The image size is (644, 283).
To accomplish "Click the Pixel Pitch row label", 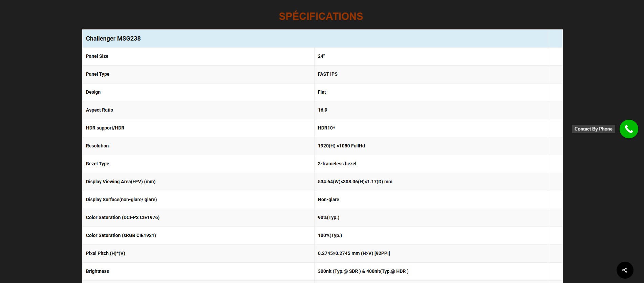I will point(105,253).
